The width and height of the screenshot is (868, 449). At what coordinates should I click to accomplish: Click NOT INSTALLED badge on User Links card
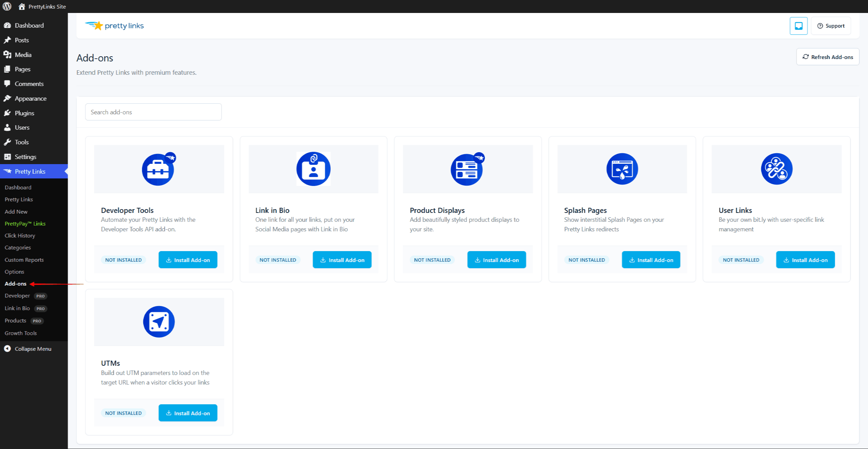[x=741, y=260]
